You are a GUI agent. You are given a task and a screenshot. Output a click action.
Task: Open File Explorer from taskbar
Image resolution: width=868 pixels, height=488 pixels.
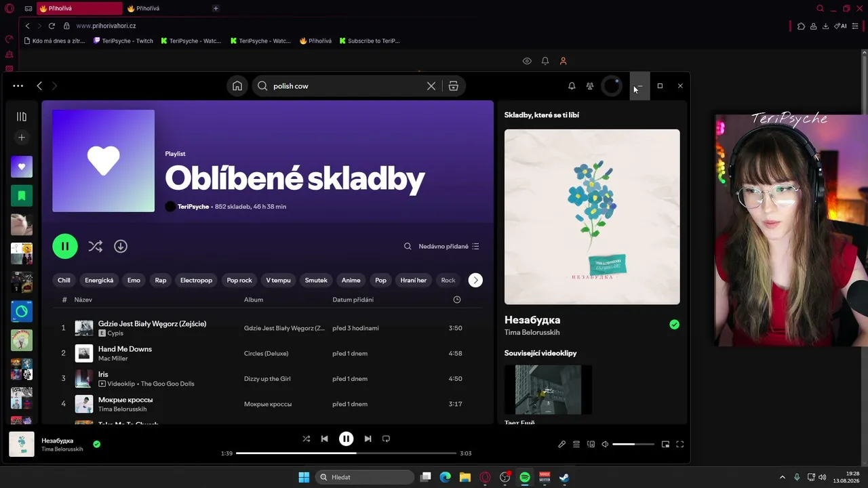point(465,477)
